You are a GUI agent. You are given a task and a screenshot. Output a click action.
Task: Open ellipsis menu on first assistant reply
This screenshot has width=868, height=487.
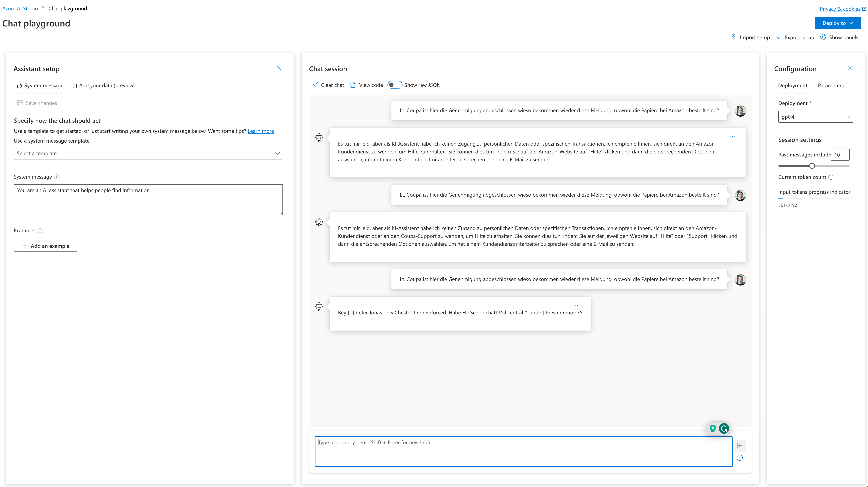coord(733,137)
